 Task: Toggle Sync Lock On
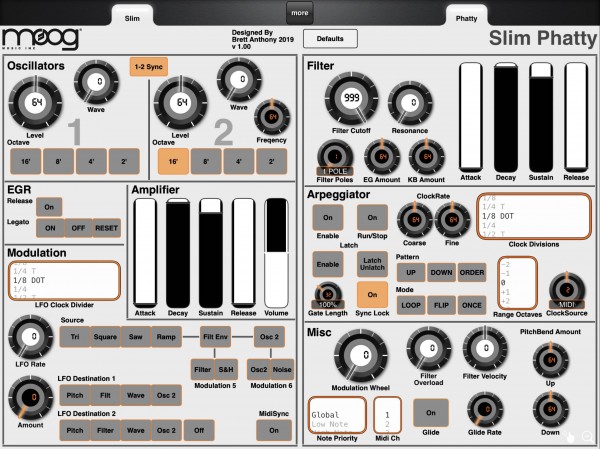coord(372,295)
